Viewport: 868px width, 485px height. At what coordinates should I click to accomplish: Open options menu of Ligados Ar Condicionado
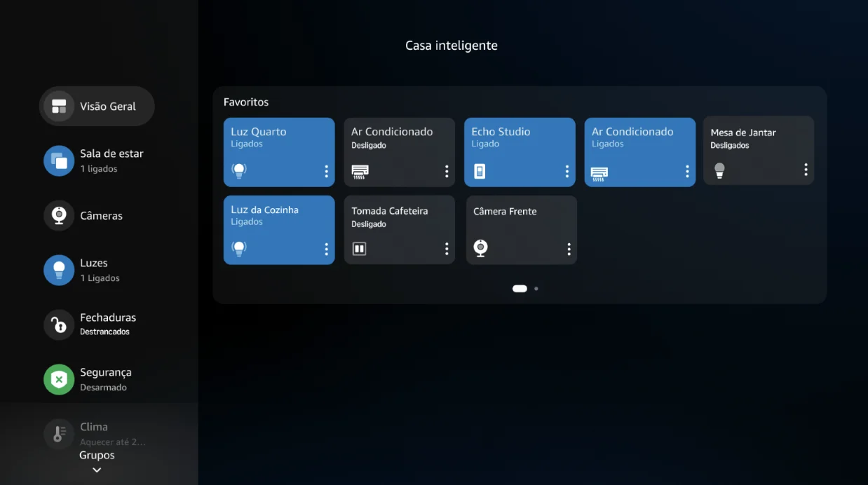coord(687,171)
